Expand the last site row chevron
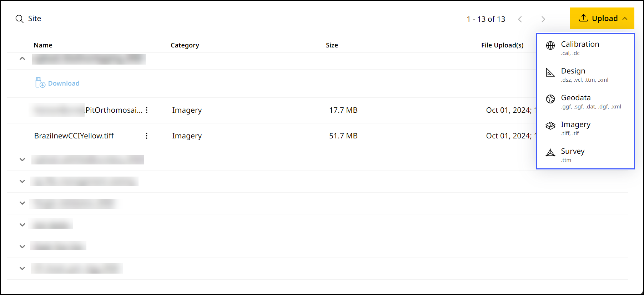Image resolution: width=644 pixels, height=295 pixels. (x=22, y=268)
